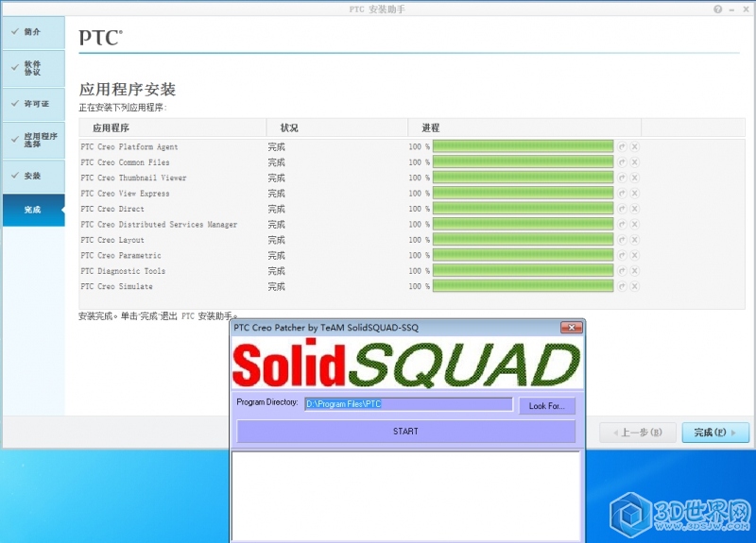The image size is (756, 543).
Task: Click the cancel X icon for PTC Creo Platform Agent
Action: [634, 146]
